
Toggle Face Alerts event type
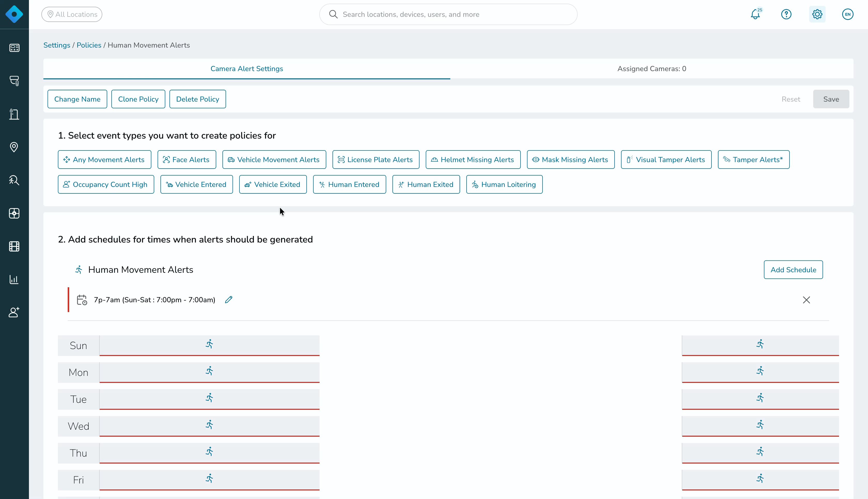(187, 160)
